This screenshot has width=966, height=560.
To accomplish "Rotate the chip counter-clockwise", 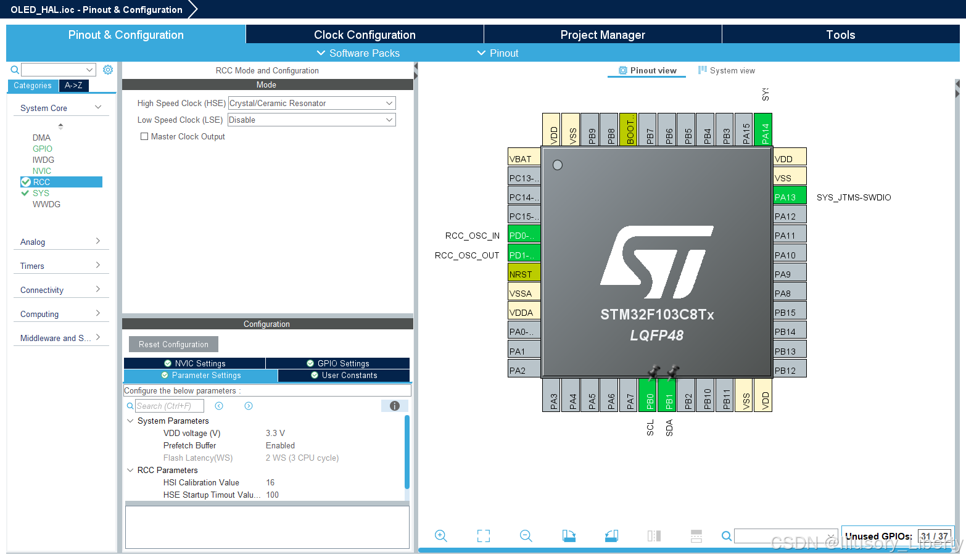I will click(x=611, y=536).
